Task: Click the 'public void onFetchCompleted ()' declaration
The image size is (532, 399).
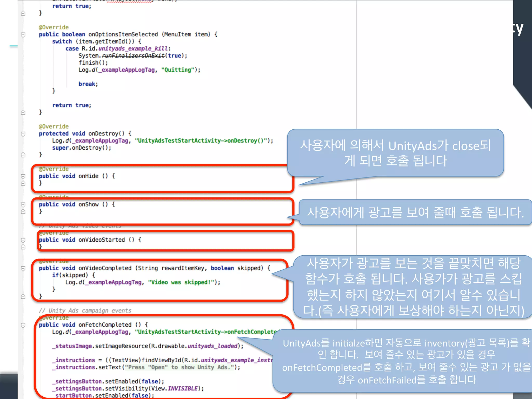Action: [x=94, y=325]
